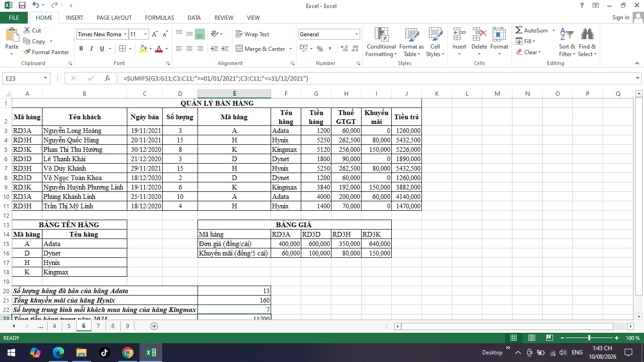
Task: Switch to the INSERT tab
Action: (x=74, y=18)
